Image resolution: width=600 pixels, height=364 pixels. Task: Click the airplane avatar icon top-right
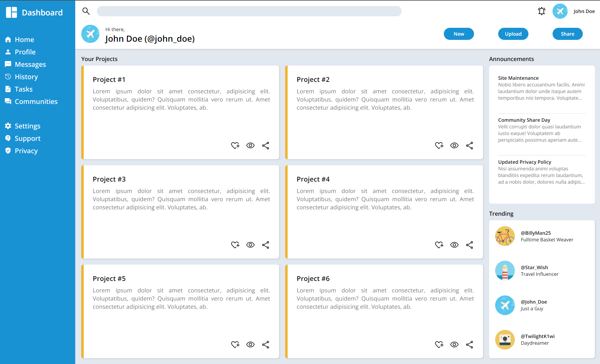pos(560,12)
